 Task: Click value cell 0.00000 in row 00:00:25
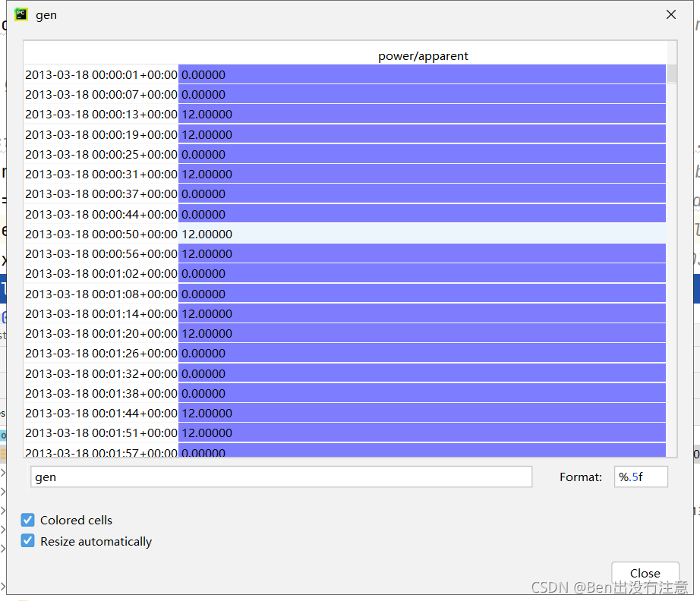pyautogui.click(x=422, y=154)
